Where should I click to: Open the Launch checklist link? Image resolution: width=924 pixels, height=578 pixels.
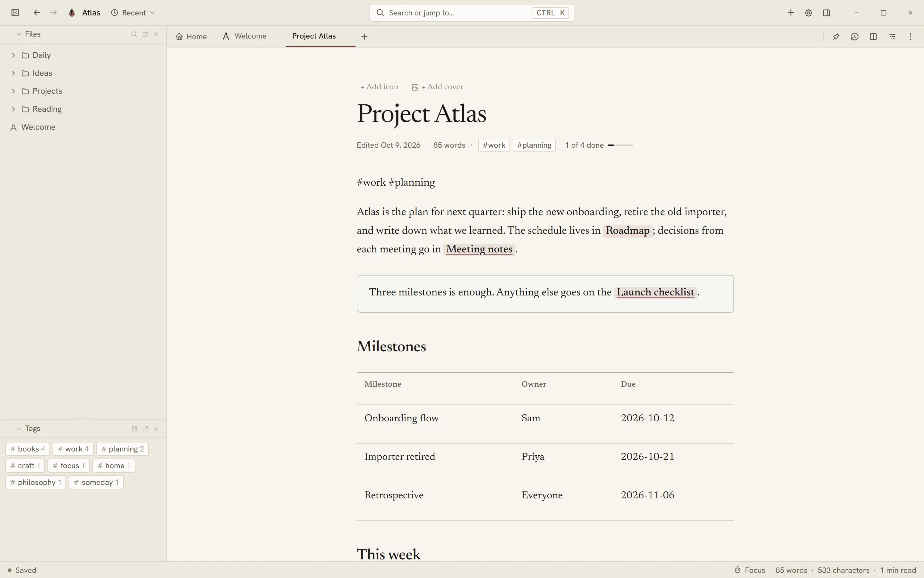(655, 293)
